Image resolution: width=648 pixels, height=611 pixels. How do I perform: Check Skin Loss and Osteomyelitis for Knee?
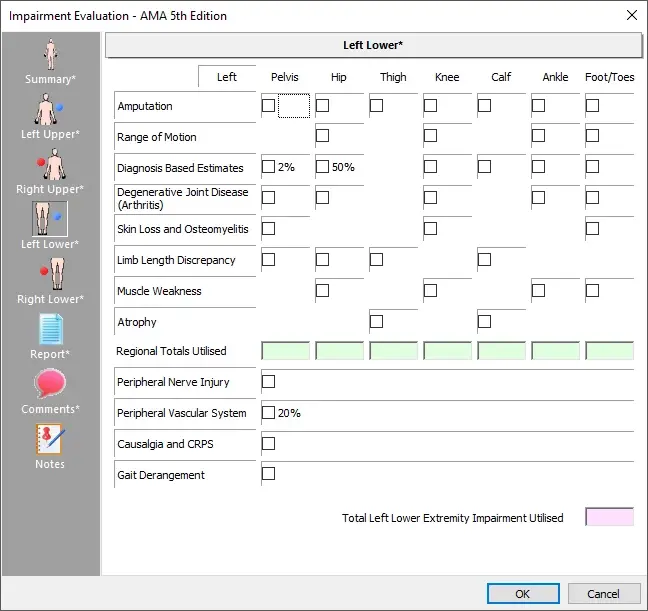[x=430, y=229]
